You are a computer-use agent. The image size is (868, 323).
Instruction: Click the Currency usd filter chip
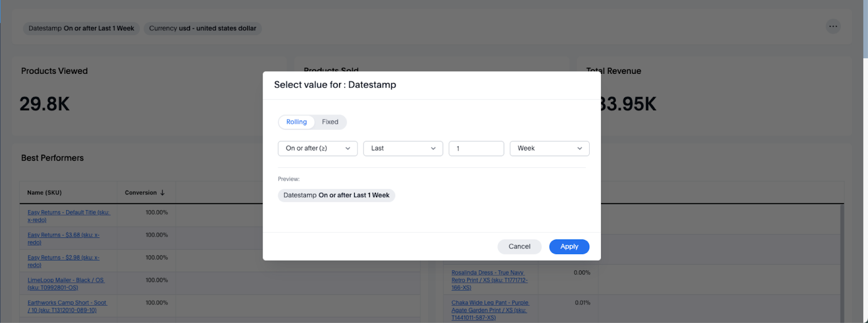(x=202, y=28)
